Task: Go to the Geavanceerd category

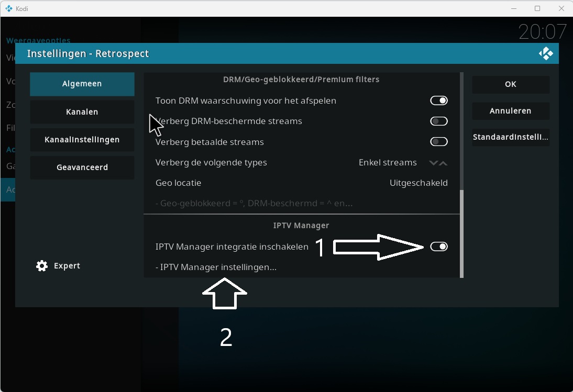Action: click(x=82, y=167)
